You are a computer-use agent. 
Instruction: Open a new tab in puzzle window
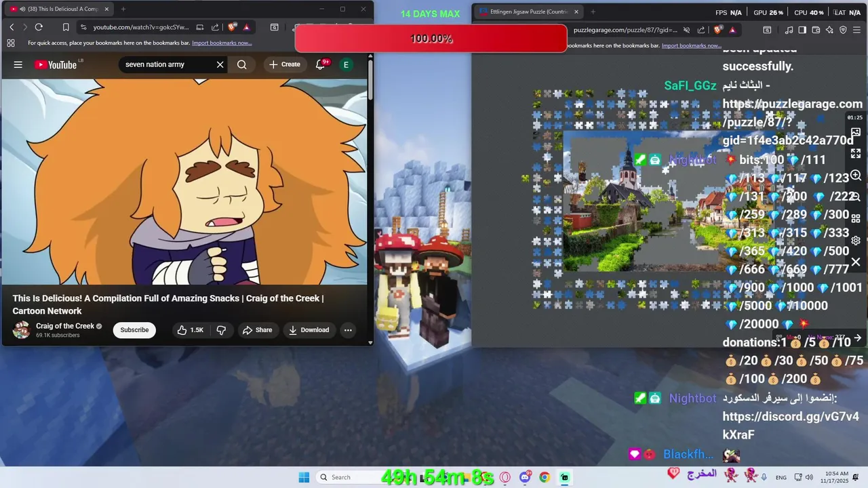tap(593, 12)
